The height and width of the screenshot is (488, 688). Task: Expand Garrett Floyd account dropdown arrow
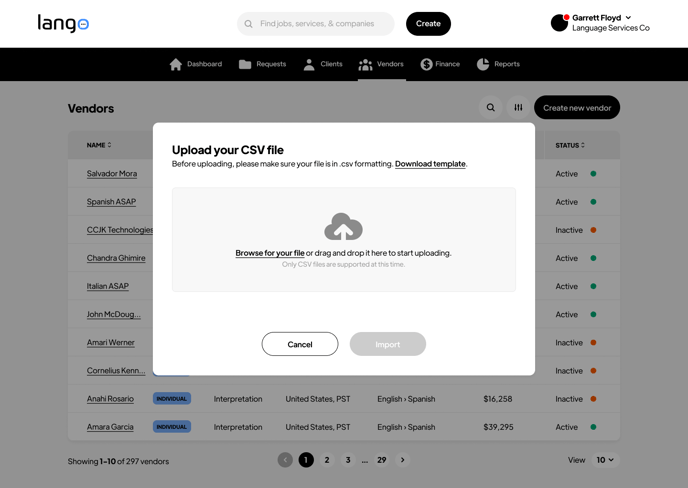pos(628,18)
